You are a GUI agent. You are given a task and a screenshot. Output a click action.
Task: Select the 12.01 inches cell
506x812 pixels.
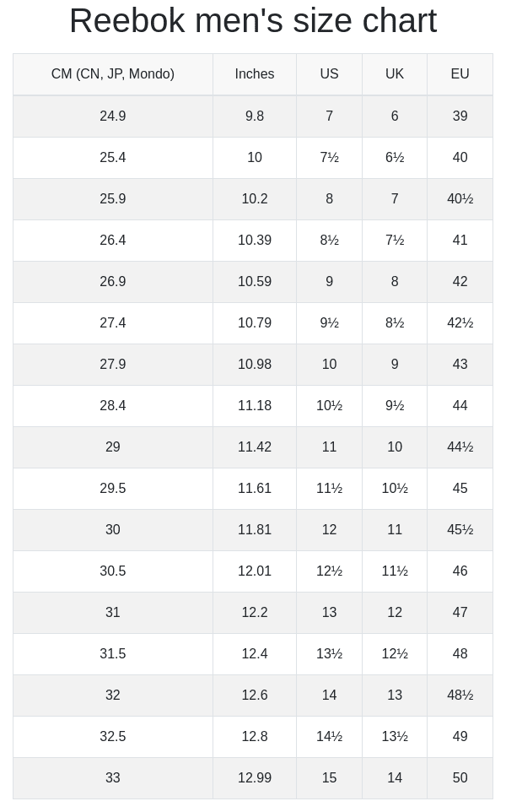click(x=255, y=571)
